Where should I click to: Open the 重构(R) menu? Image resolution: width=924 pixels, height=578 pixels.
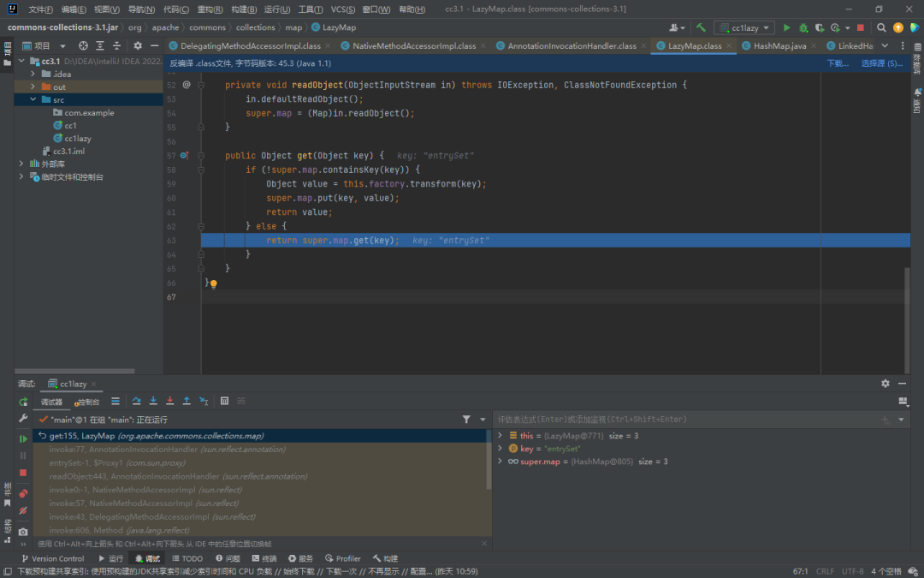tap(210, 9)
